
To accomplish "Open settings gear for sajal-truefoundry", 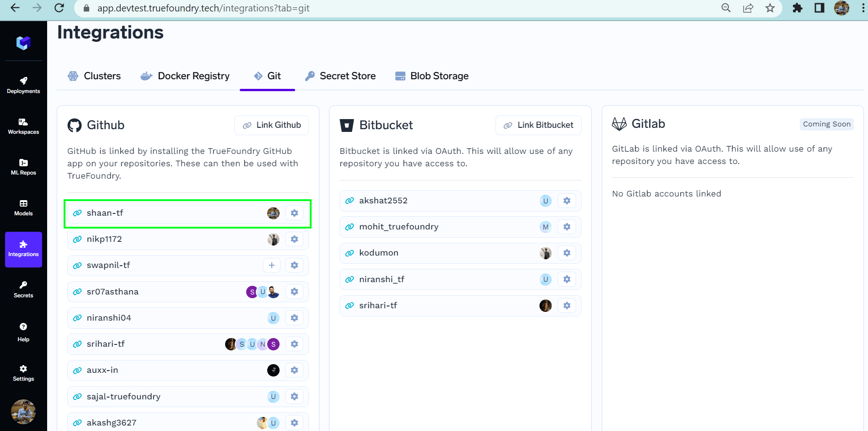I will [294, 397].
